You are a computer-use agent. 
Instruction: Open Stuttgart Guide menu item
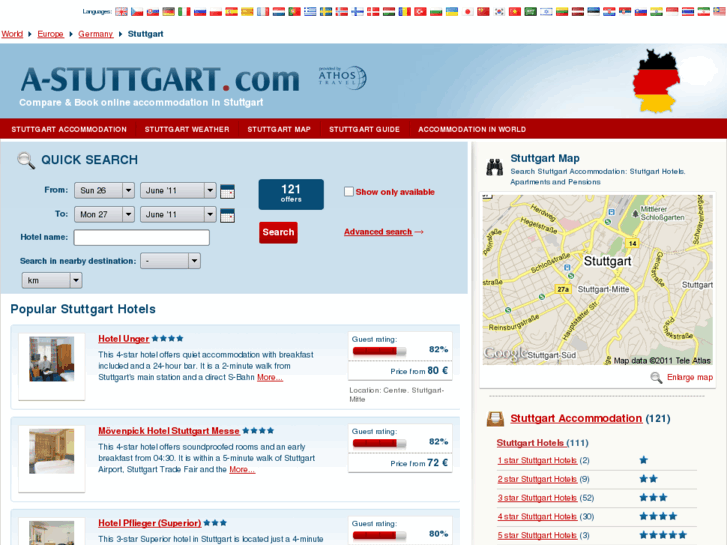(364, 129)
